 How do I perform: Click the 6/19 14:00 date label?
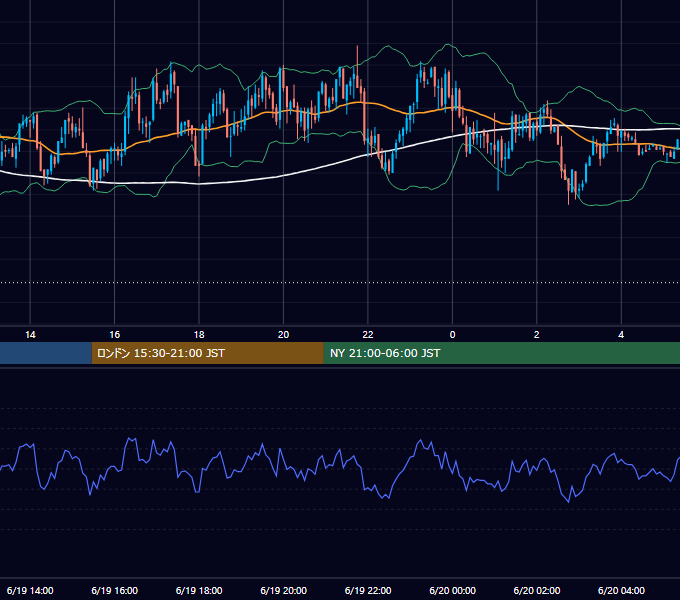(x=30, y=590)
